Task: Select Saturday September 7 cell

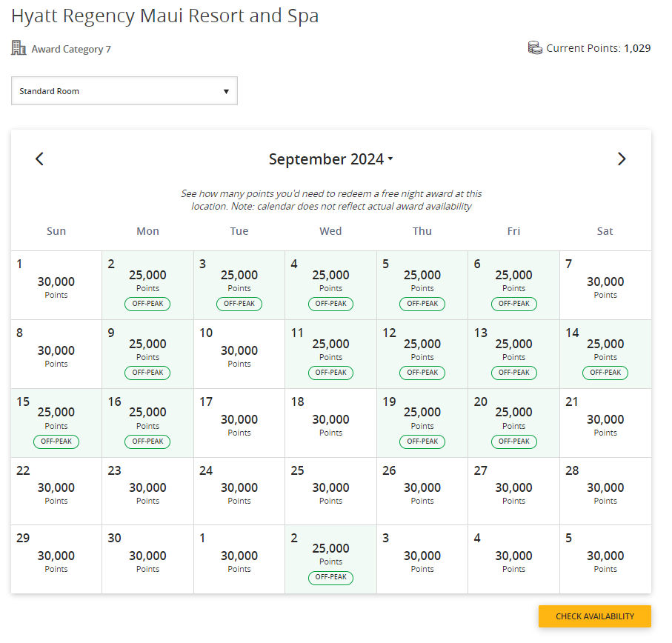Action: pyautogui.click(x=605, y=285)
